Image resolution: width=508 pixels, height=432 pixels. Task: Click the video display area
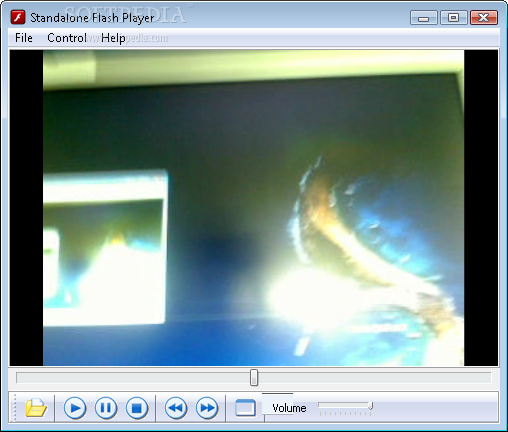(x=254, y=208)
